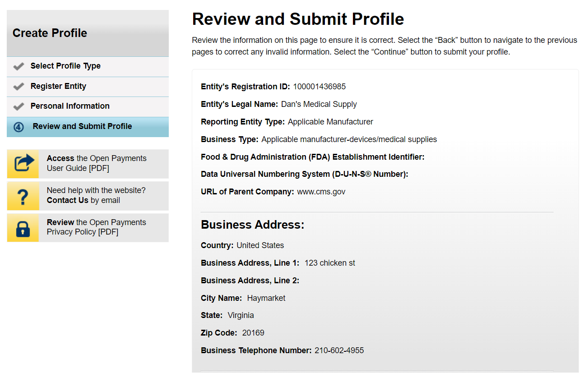Viewport: 588px width, 373px height.
Task: Click the www.cms.gov parent company URL
Action: pos(321,192)
